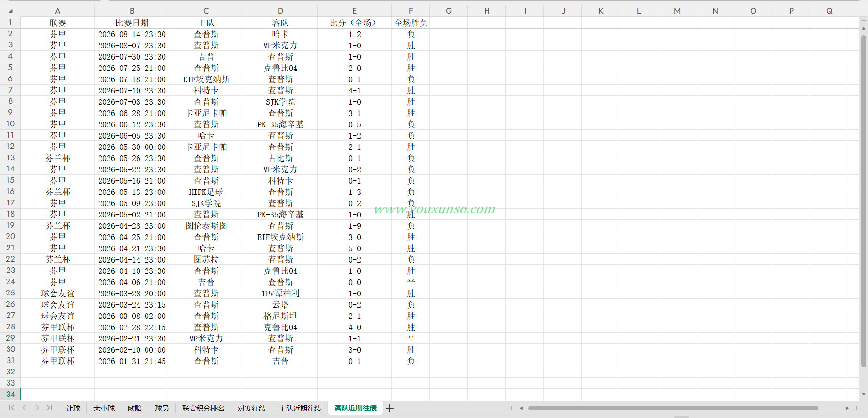Select 芬兰杯 cell in row 13
The image size is (868, 418).
point(57,158)
